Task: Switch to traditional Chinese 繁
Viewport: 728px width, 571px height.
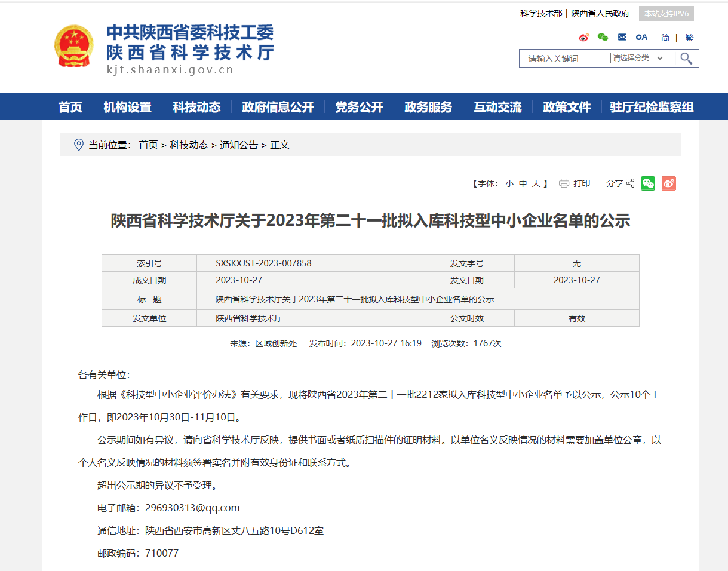Action: [689, 38]
